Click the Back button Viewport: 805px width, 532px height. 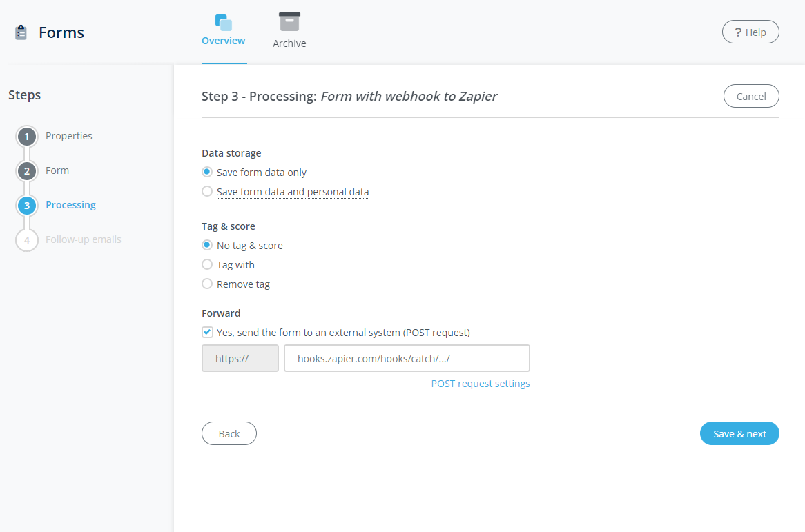tap(229, 433)
